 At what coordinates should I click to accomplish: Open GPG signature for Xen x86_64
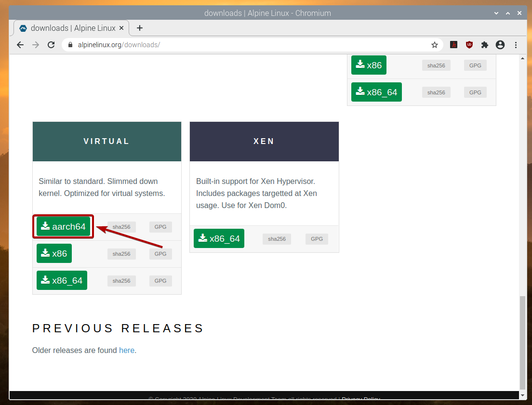coord(317,239)
